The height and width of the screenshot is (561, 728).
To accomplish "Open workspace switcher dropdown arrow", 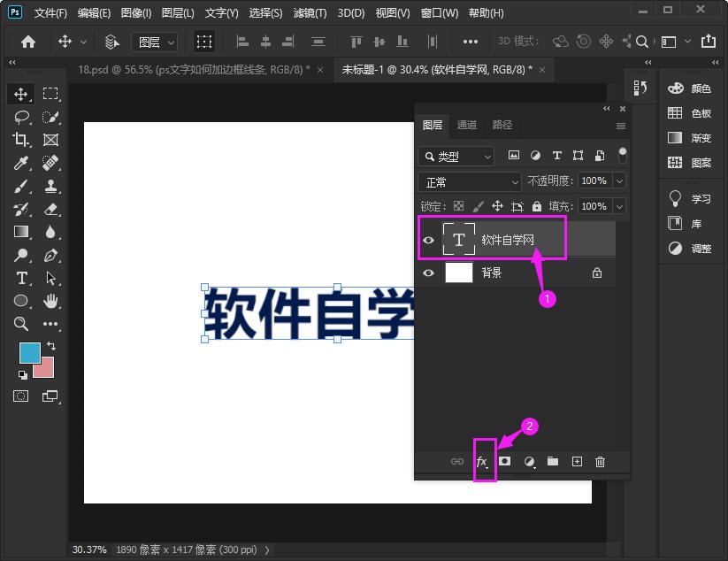I will pyautogui.click(x=687, y=42).
